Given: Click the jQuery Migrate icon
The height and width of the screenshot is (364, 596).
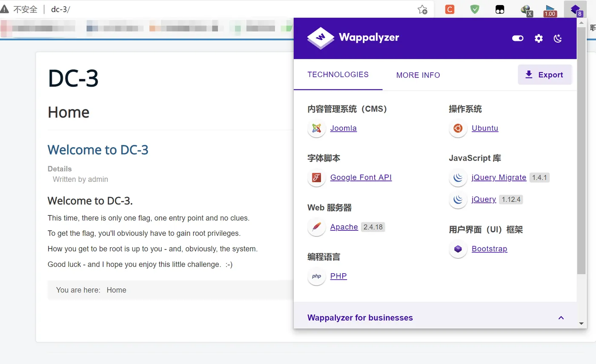Looking at the screenshot, I should (x=458, y=178).
